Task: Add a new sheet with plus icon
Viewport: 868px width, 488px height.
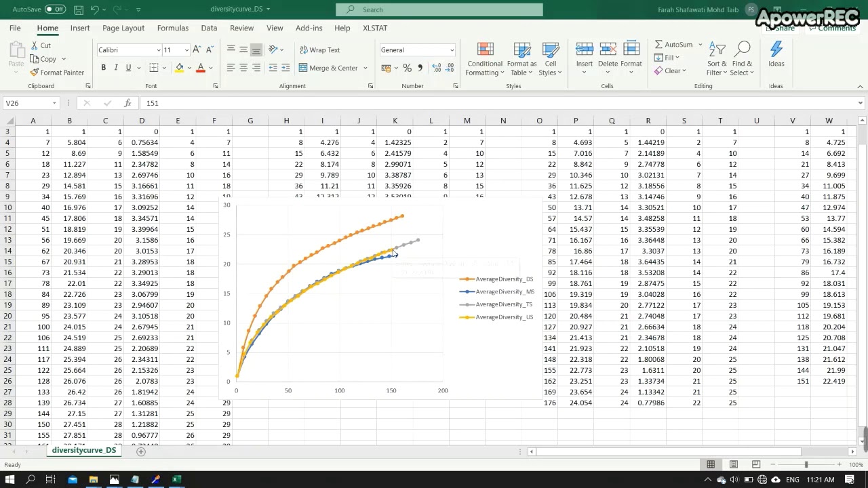Action: [141, 451]
